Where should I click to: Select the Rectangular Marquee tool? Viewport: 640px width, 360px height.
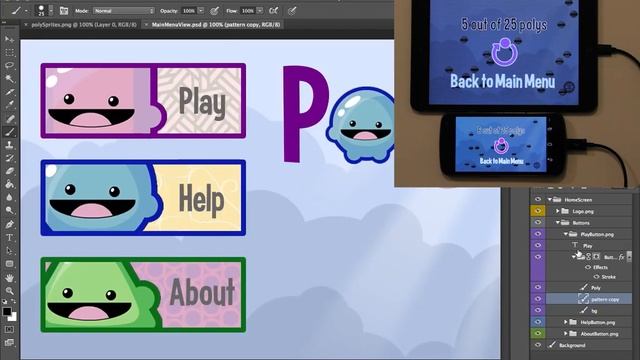(9, 52)
